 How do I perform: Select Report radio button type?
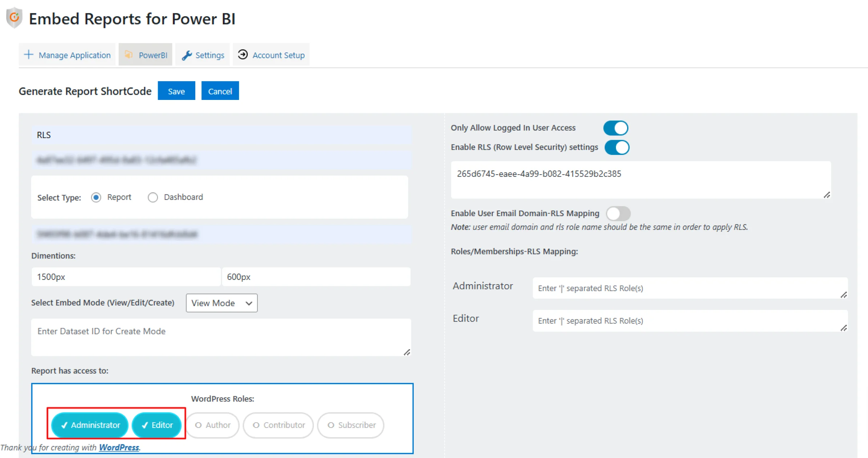pyautogui.click(x=96, y=197)
